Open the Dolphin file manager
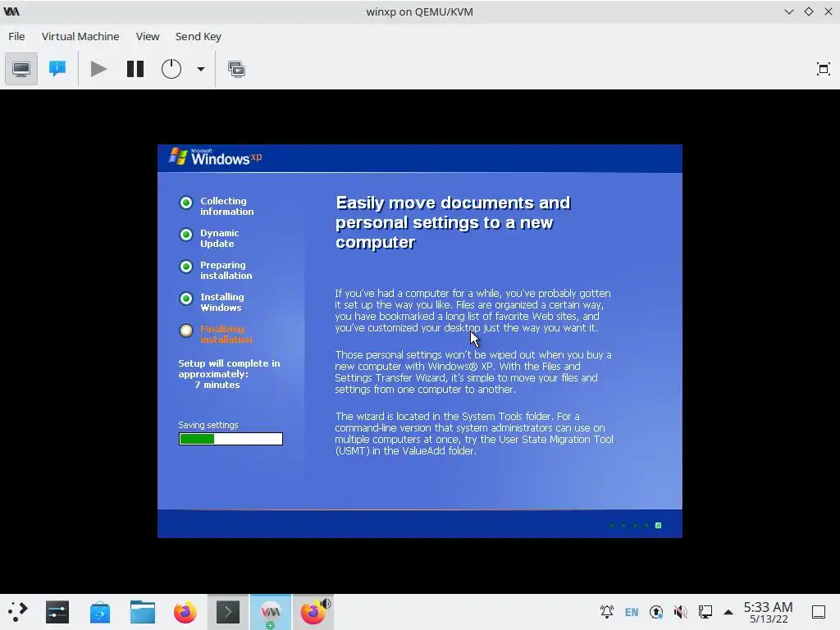This screenshot has width=840, height=630. coord(143,612)
